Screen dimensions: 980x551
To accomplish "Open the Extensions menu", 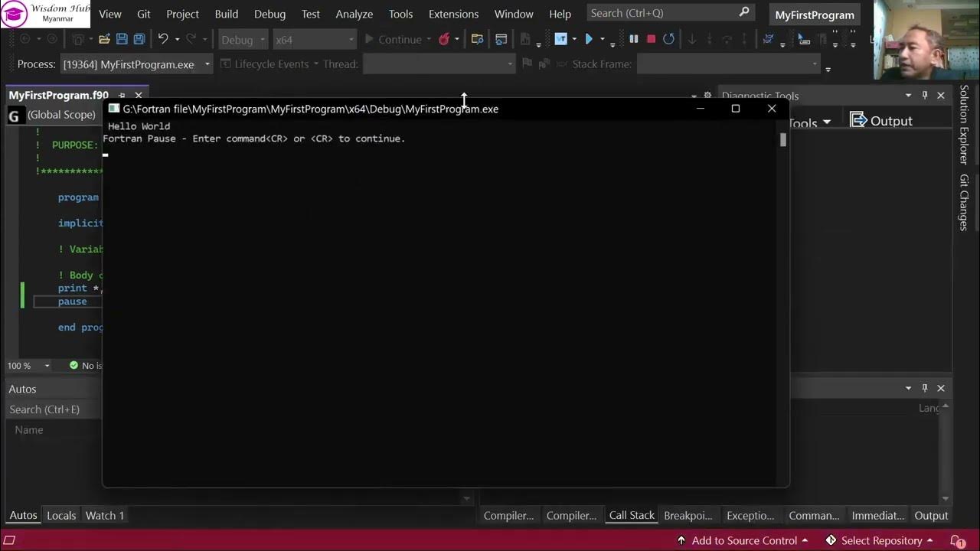I will tap(453, 14).
